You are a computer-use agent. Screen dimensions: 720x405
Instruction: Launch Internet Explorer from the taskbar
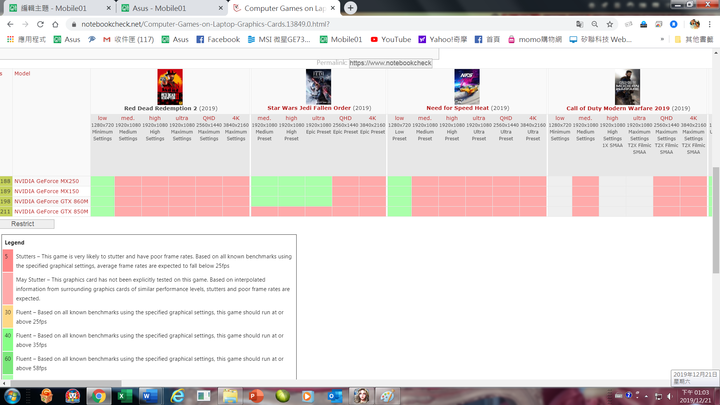click(177, 396)
